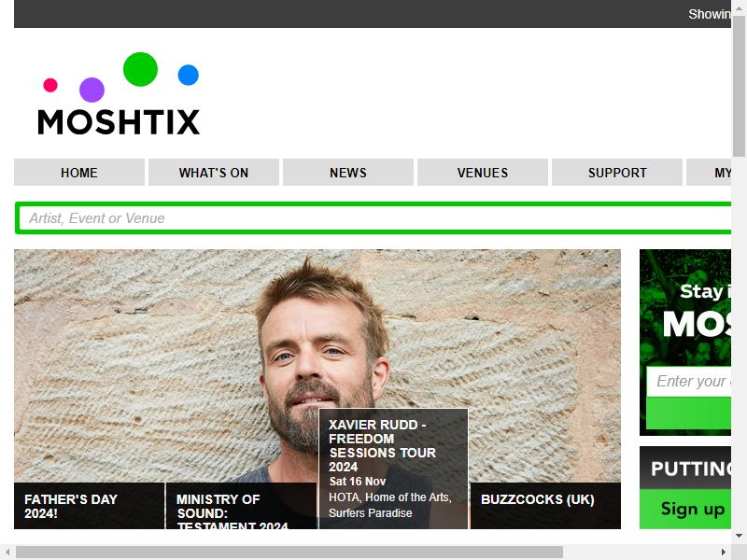Screen dimensions: 747x560
Task: Click the vertical scrollbar down arrow
Action: pyautogui.click(x=739, y=536)
